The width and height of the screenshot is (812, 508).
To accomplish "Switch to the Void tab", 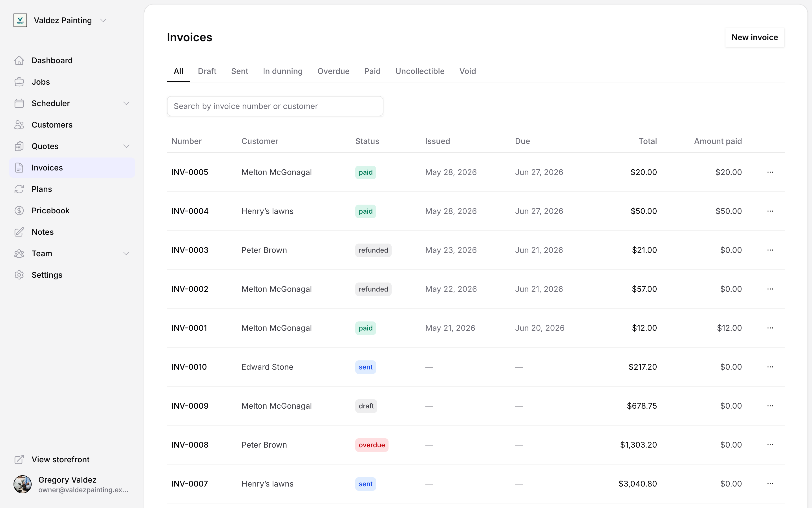I will pos(468,71).
